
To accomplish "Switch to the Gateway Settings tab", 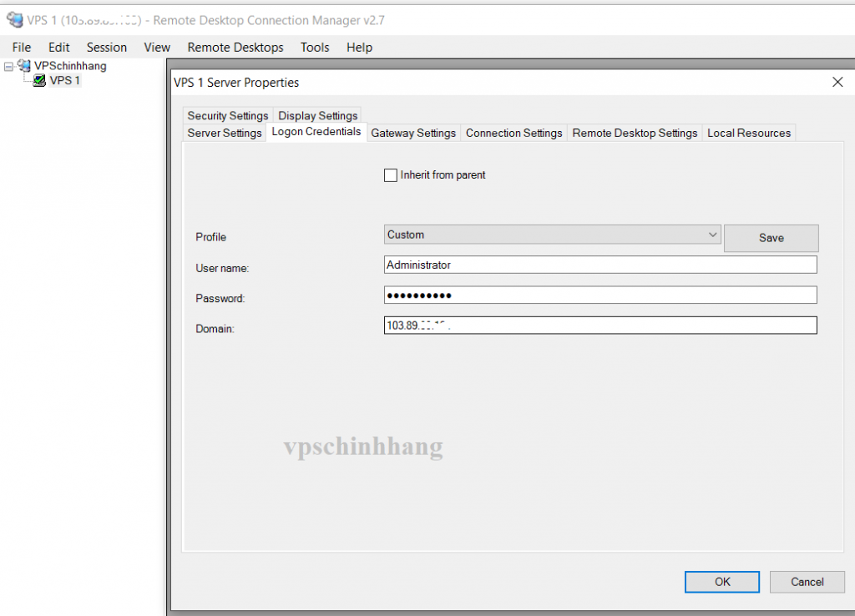I will point(413,133).
